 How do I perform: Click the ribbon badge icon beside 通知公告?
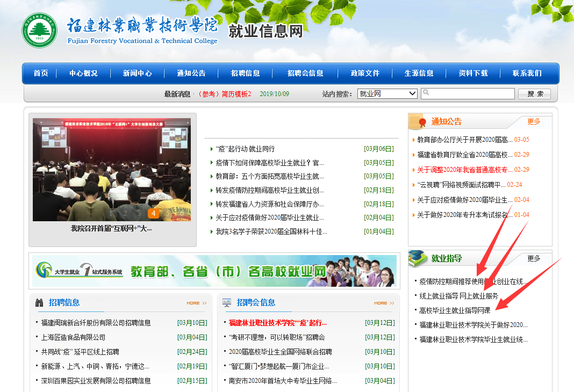[x=419, y=122]
